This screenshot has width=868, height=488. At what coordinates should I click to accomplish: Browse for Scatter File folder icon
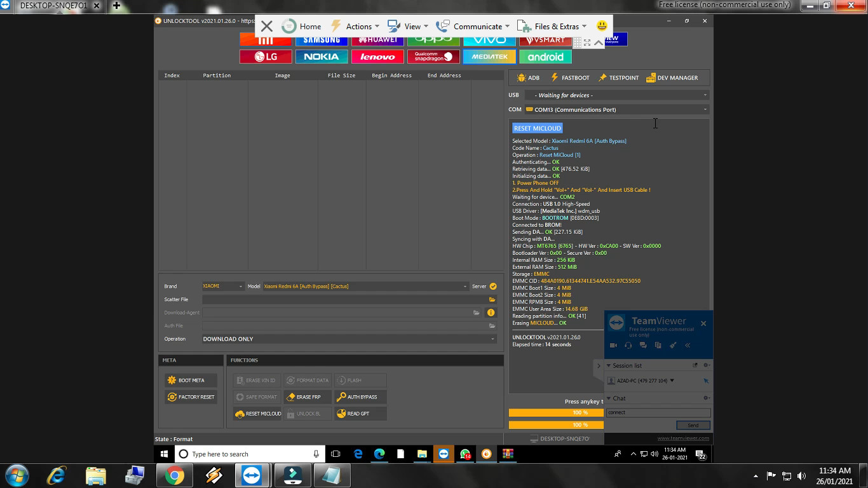coord(492,299)
